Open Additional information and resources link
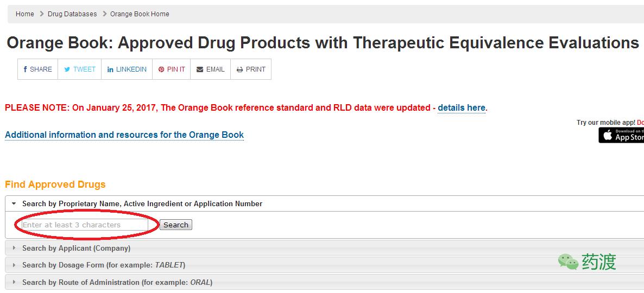The image size is (644, 293). click(124, 135)
